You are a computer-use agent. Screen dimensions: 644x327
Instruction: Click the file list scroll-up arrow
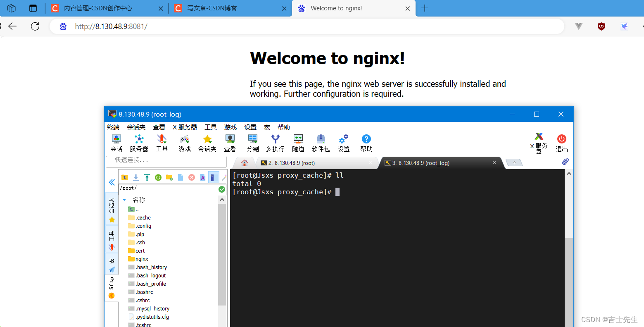pyautogui.click(x=222, y=200)
